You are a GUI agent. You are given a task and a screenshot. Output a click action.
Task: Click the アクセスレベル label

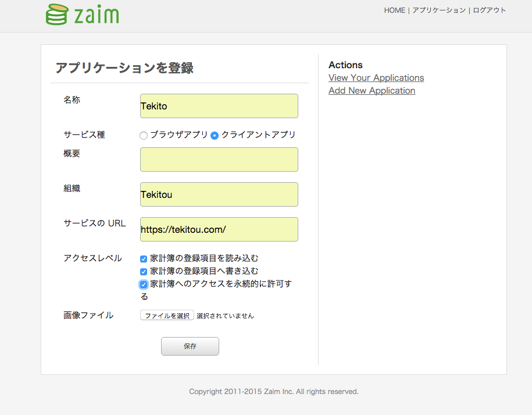coord(92,258)
